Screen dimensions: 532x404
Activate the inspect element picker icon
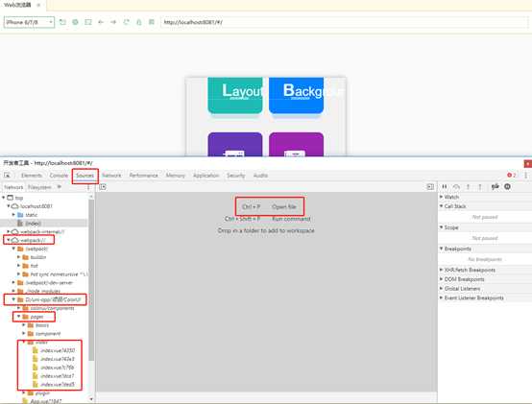tap(7, 176)
